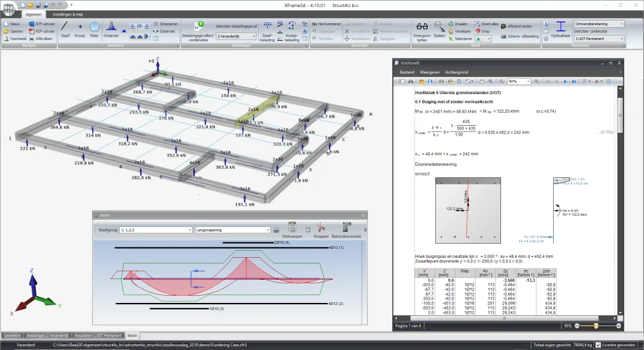Go to next page in Voorbeeld

[x=565, y=81]
